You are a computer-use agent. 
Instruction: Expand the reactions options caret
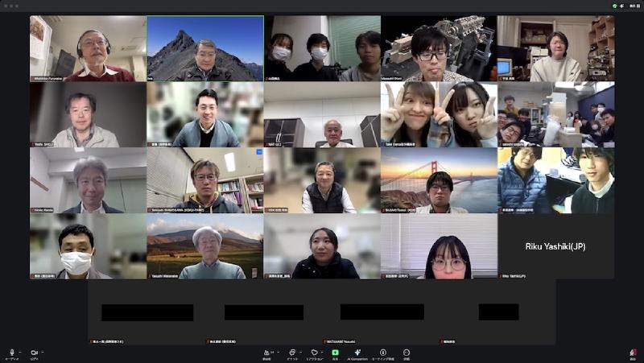point(323,352)
